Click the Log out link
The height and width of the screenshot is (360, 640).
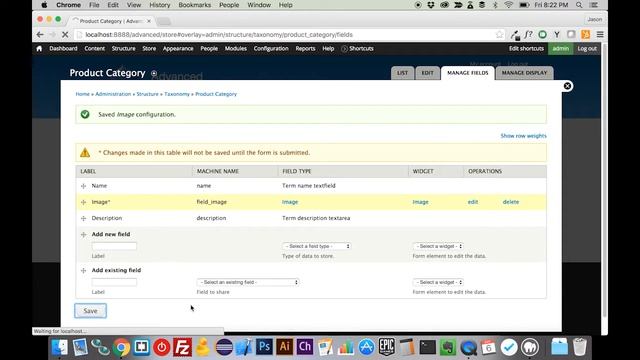point(587,49)
